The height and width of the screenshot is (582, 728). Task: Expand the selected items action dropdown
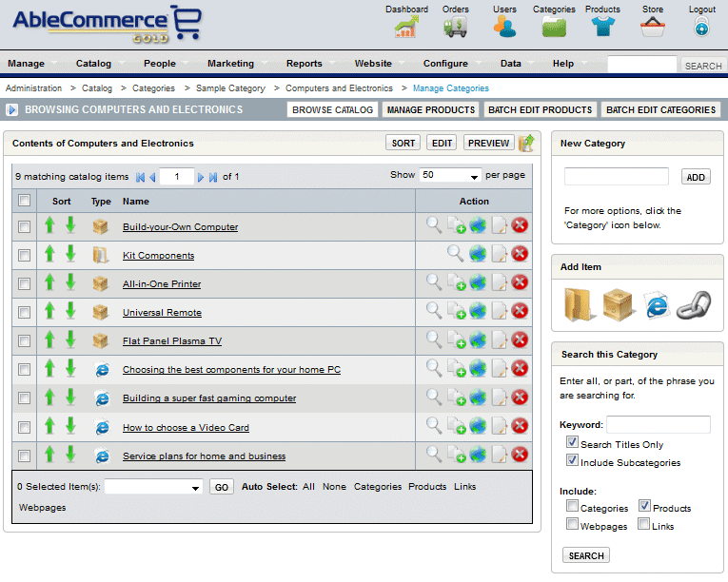click(153, 487)
